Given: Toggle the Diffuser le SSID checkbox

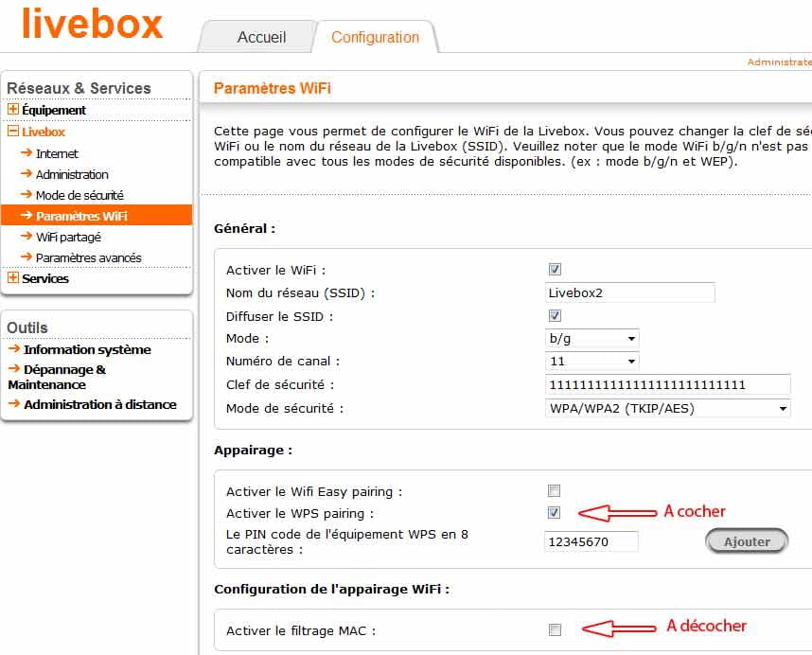Looking at the screenshot, I should pos(555,316).
